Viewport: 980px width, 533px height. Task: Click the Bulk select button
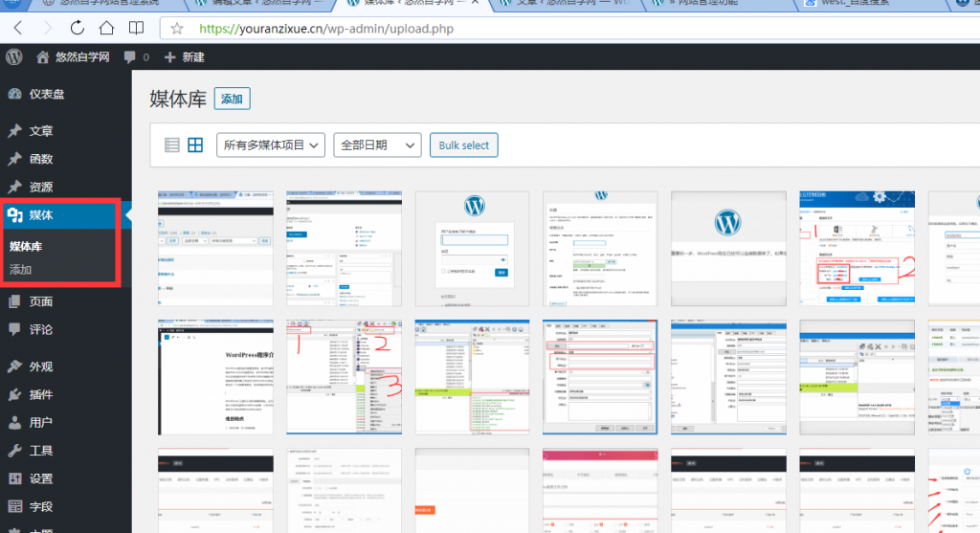coord(464,144)
